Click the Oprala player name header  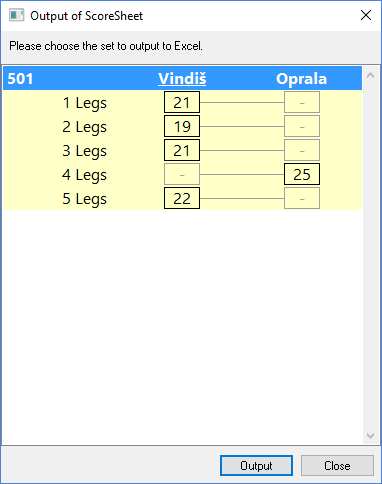point(301,79)
